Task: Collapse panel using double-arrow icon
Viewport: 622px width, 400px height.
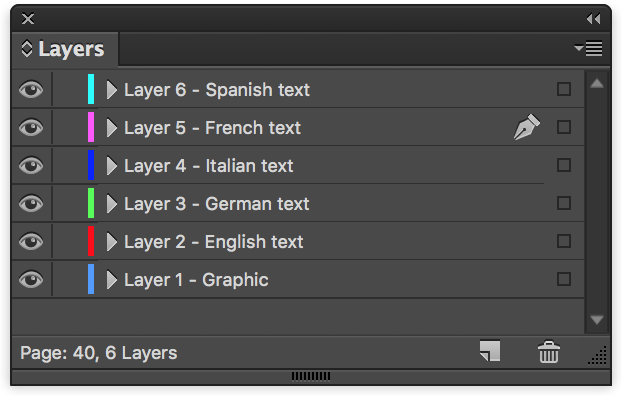Action: pyautogui.click(x=593, y=18)
